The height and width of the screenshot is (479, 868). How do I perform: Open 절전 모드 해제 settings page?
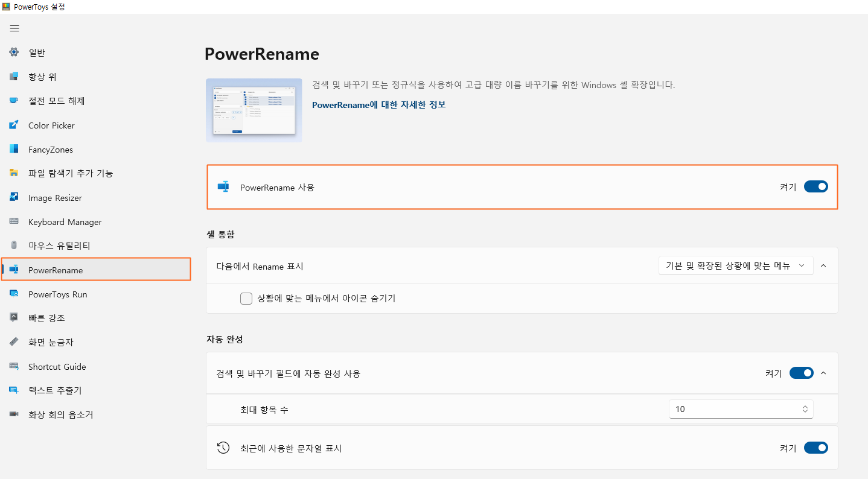pyautogui.click(x=57, y=101)
